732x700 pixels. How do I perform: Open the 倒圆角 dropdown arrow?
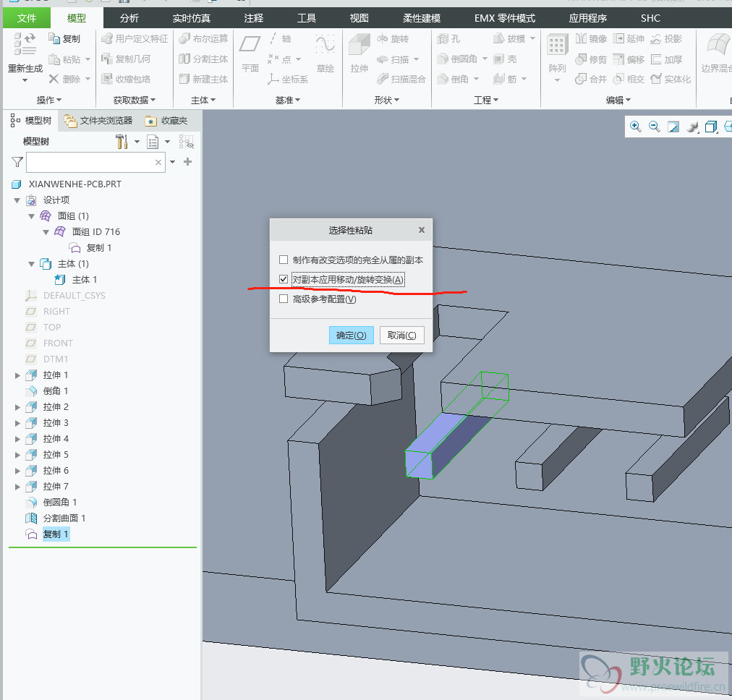tap(485, 59)
